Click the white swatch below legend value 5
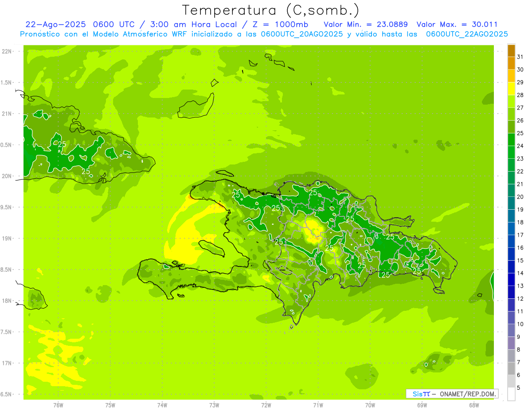The width and height of the screenshot is (532, 411). click(x=511, y=394)
